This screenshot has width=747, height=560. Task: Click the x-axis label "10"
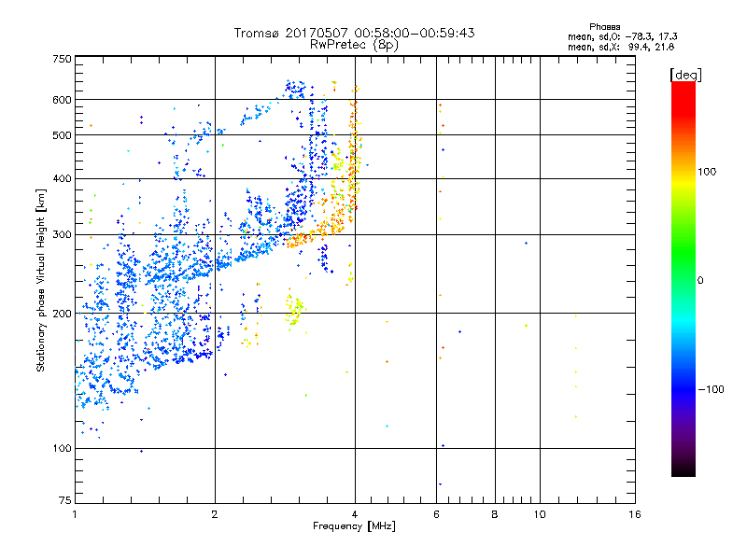pos(540,514)
